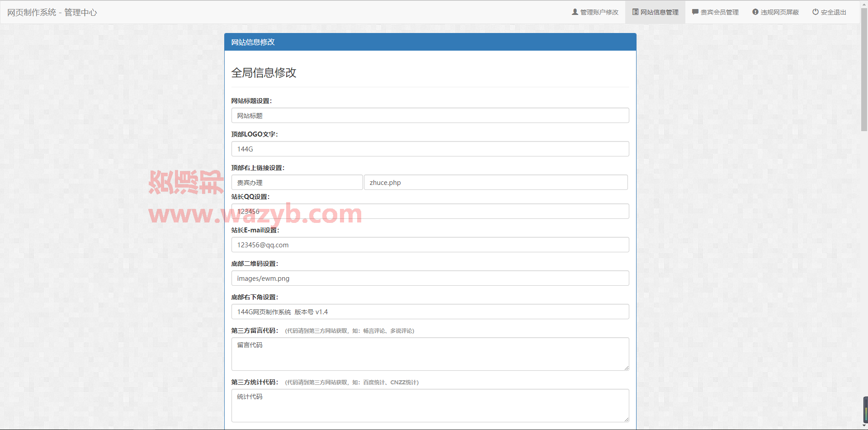Click the list icon beside 网站信息管理
The height and width of the screenshot is (430, 868).
tap(635, 12)
